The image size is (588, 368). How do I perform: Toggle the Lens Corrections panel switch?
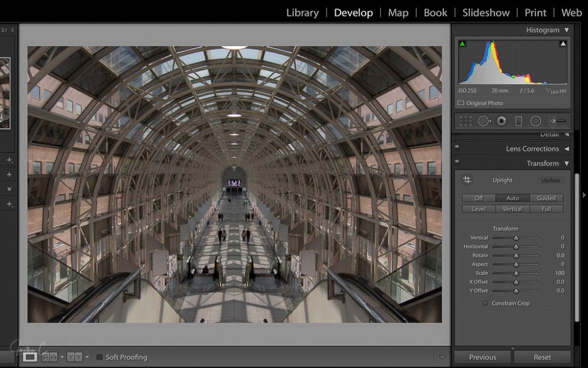(x=457, y=149)
